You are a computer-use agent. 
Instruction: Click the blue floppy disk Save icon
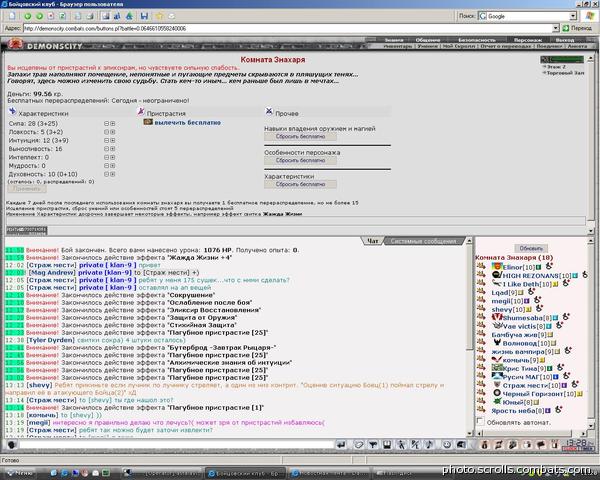click(144, 16)
